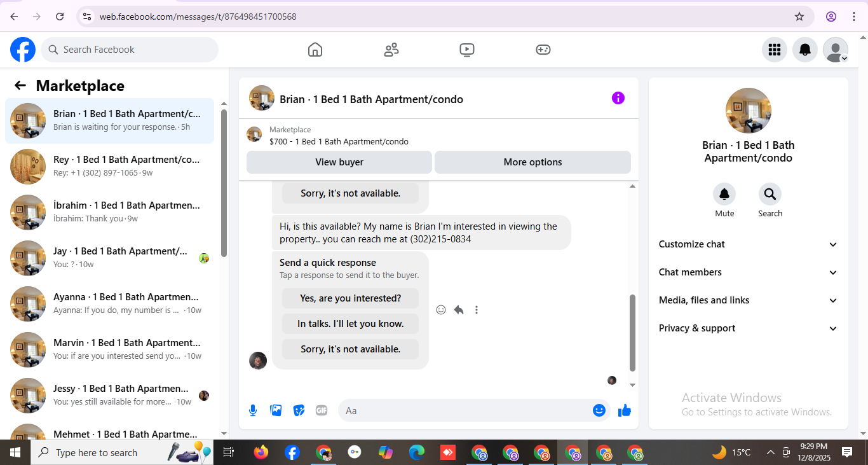Send quick reply "In talks. I'll let you know."
868x465 pixels.
click(x=351, y=324)
